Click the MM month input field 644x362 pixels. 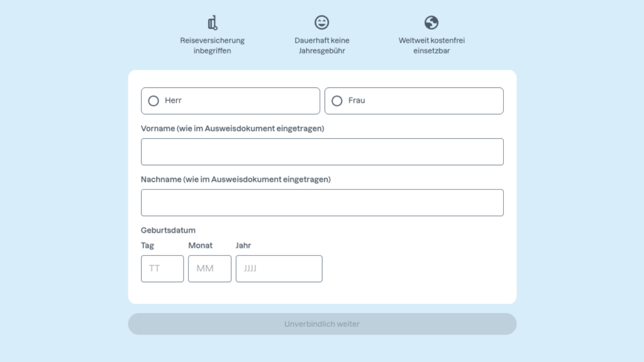click(209, 268)
